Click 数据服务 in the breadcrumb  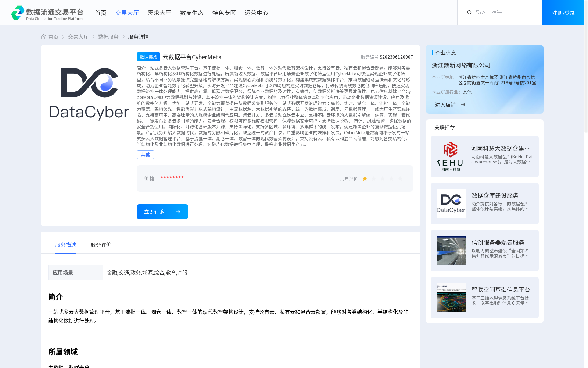108,37
